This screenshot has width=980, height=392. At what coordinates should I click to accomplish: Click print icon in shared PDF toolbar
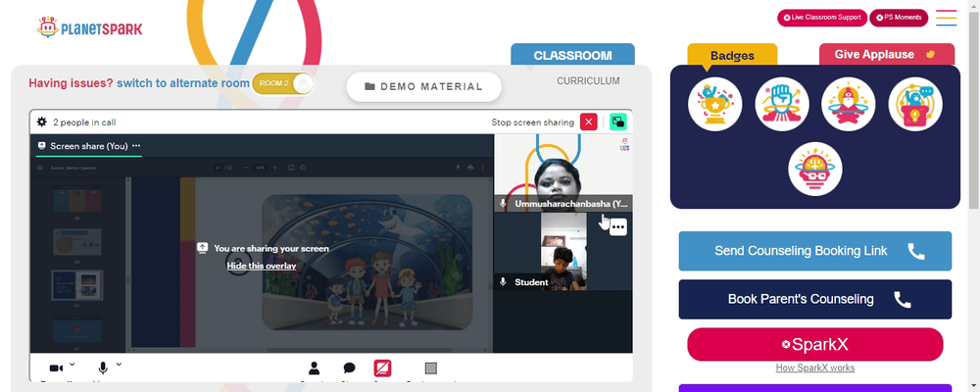click(470, 168)
